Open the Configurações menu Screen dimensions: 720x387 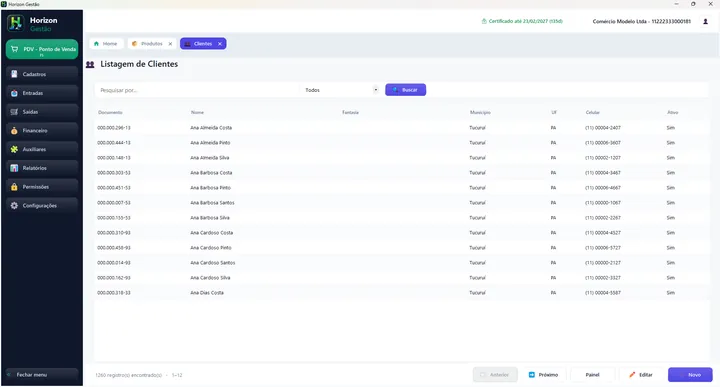pyautogui.click(x=42, y=206)
